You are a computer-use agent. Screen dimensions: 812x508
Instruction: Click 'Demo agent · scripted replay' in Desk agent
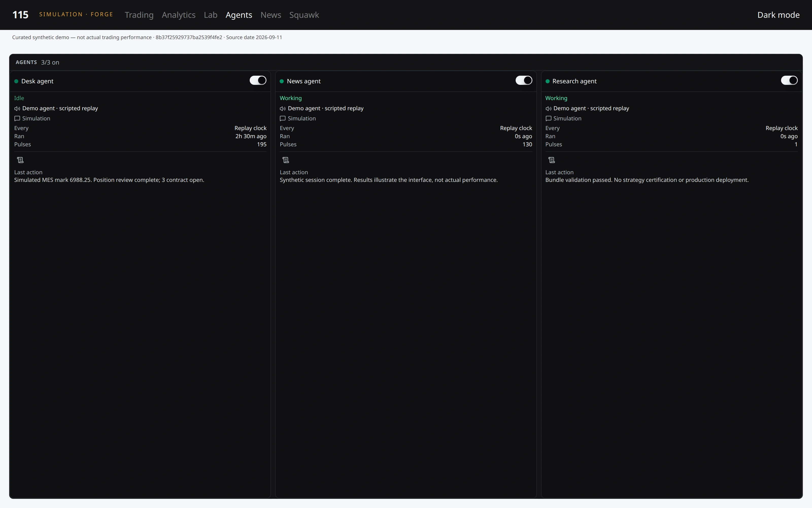60,108
